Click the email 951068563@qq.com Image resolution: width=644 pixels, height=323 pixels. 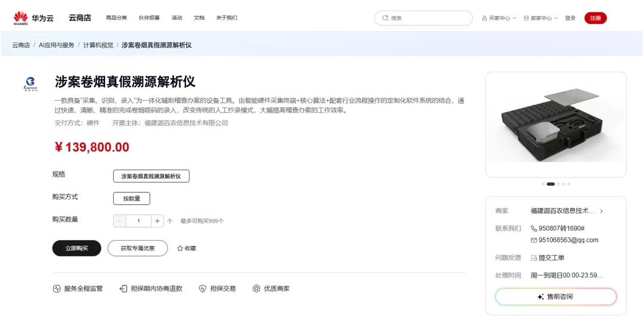pos(568,240)
